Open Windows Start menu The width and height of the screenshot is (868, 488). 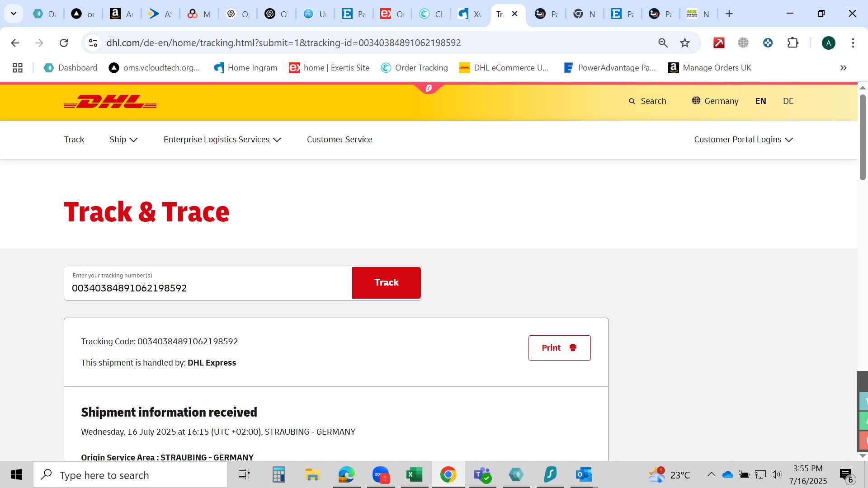(16, 475)
